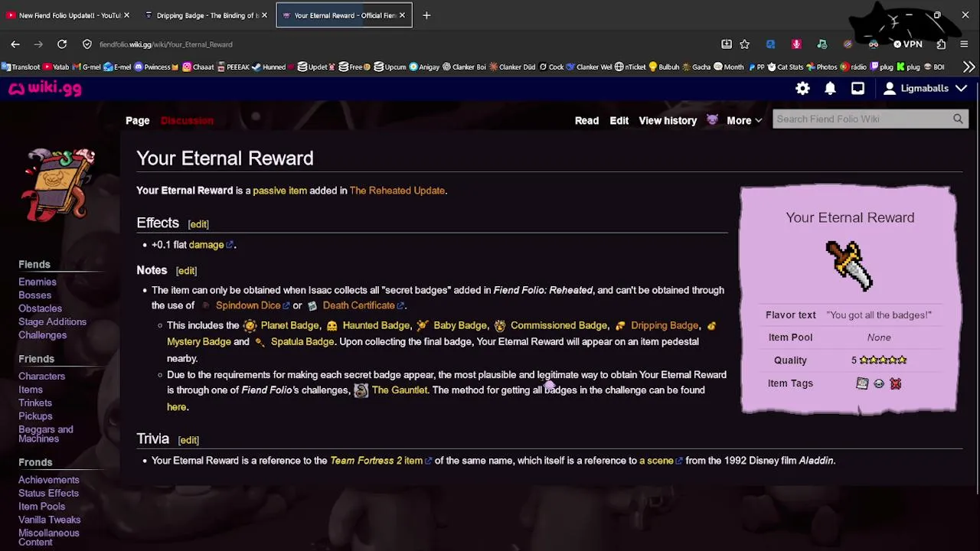
Task: Click the Fiend Folio wiki logo image
Action: click(60, 184)
